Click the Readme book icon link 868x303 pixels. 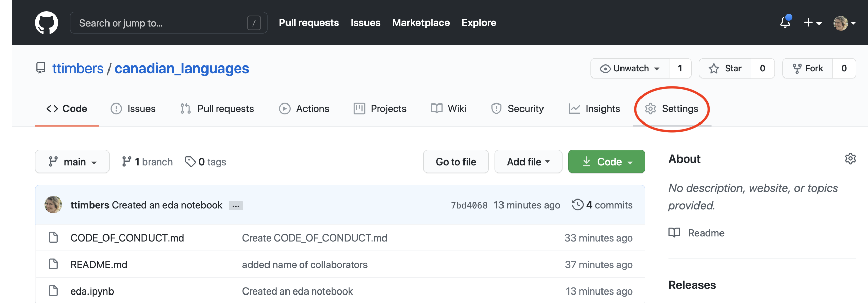[x=696, y=233]
